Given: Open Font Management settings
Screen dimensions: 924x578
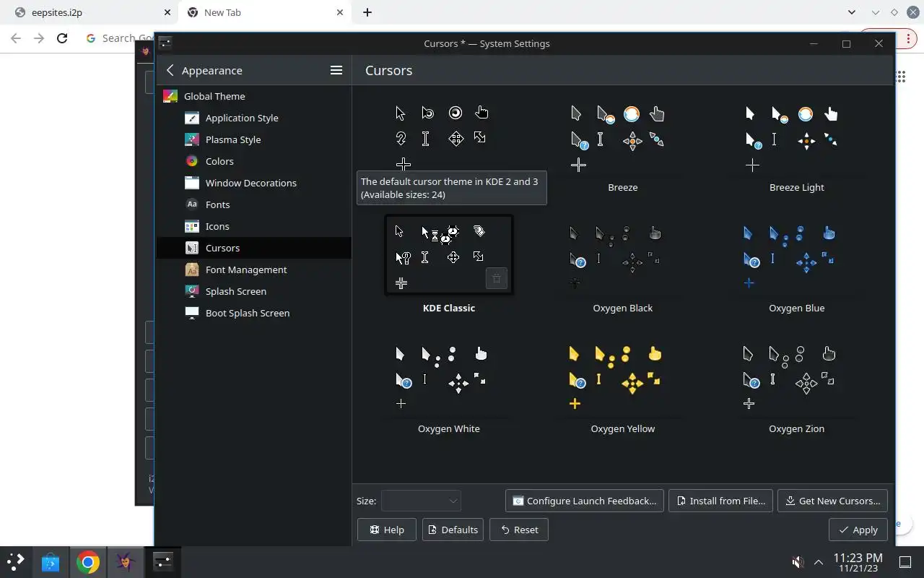Looking at the screenshot, I should click(254, 269).
